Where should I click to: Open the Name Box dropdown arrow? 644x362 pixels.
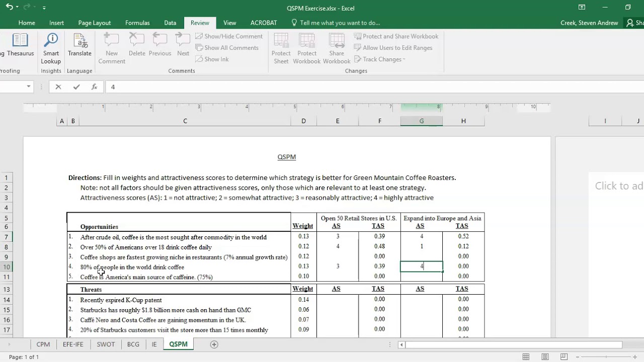(29, 87)
